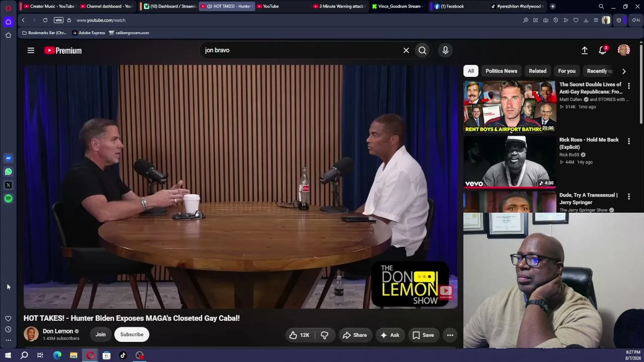Open Spotify in Opera sidebar

point(8,199)
